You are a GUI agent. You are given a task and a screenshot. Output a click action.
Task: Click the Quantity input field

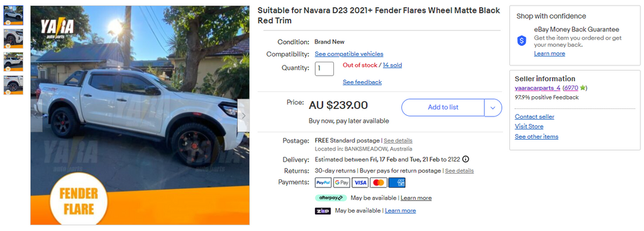[325, 69]
